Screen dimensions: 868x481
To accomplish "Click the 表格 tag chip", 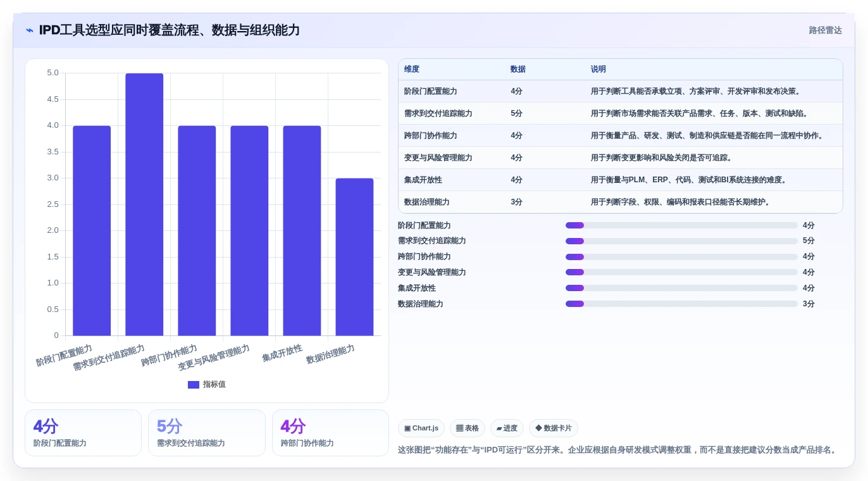I will coord(468,428).
